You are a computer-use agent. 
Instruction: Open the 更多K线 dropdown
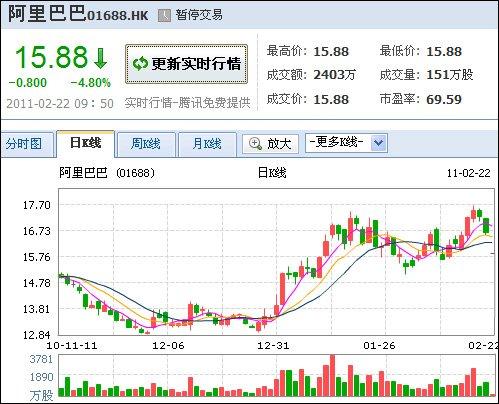pos(346,143)
